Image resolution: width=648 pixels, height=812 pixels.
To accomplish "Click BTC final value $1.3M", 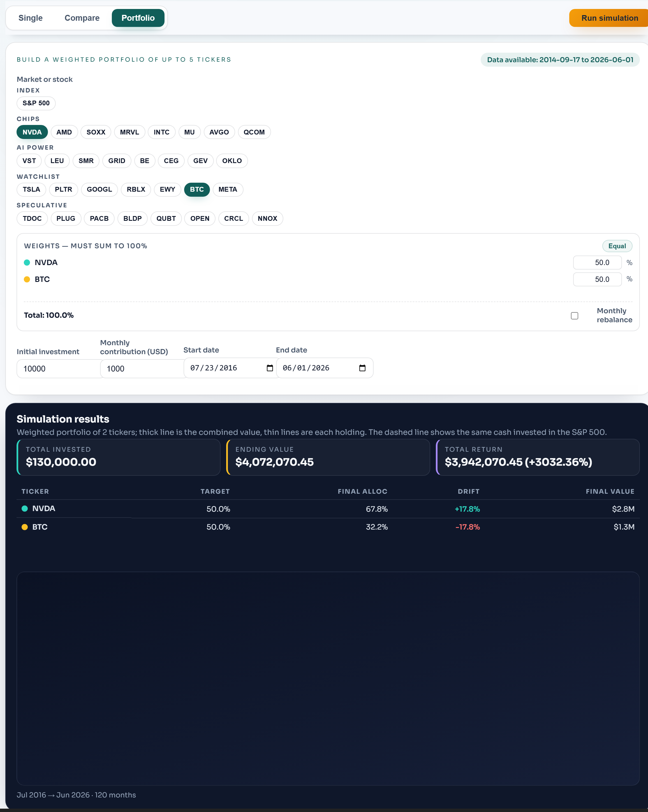I will pyautogui.click(x=624, y=527).
